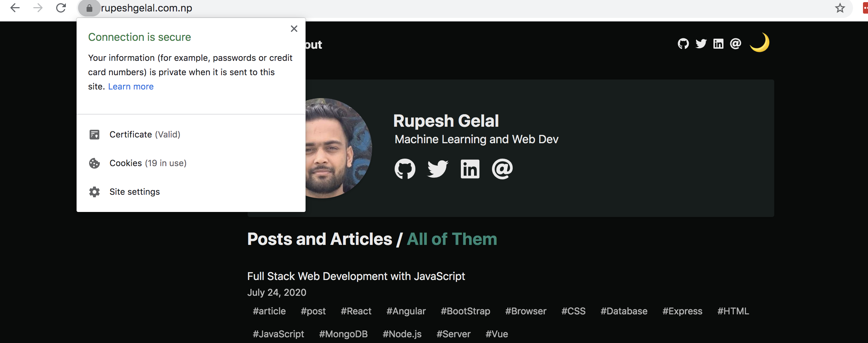Viewport: 868px width, 343px height.
Task: Open the GitHub icon in the top header
Action: [683, 44]
